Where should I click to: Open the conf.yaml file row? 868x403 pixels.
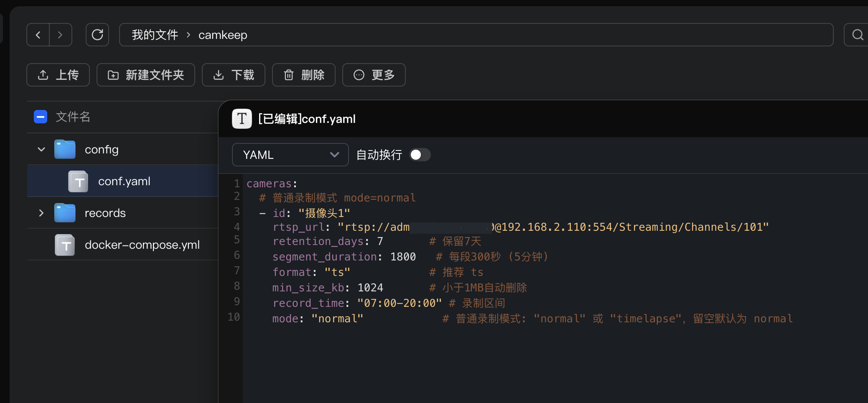pos(123,181)
